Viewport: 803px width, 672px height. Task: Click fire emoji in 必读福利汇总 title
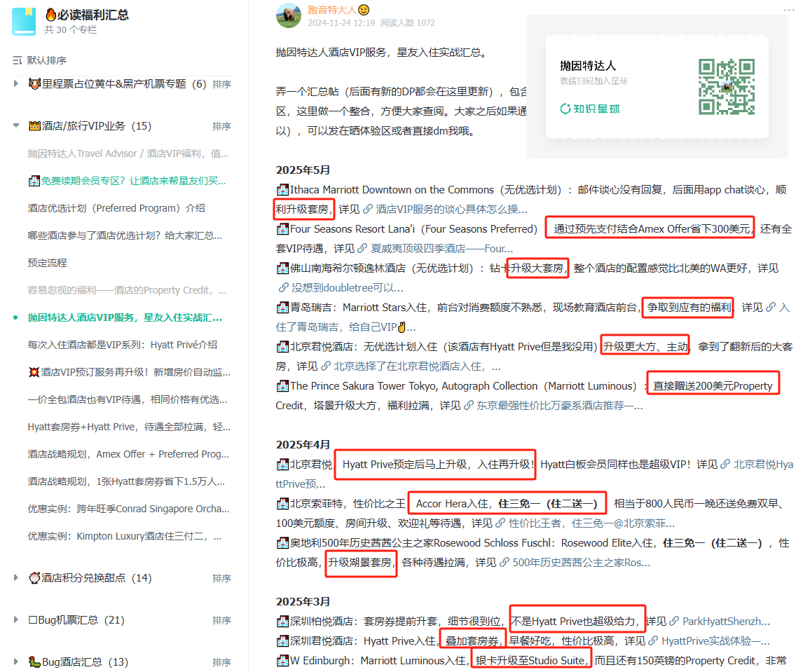pos(50,14)
